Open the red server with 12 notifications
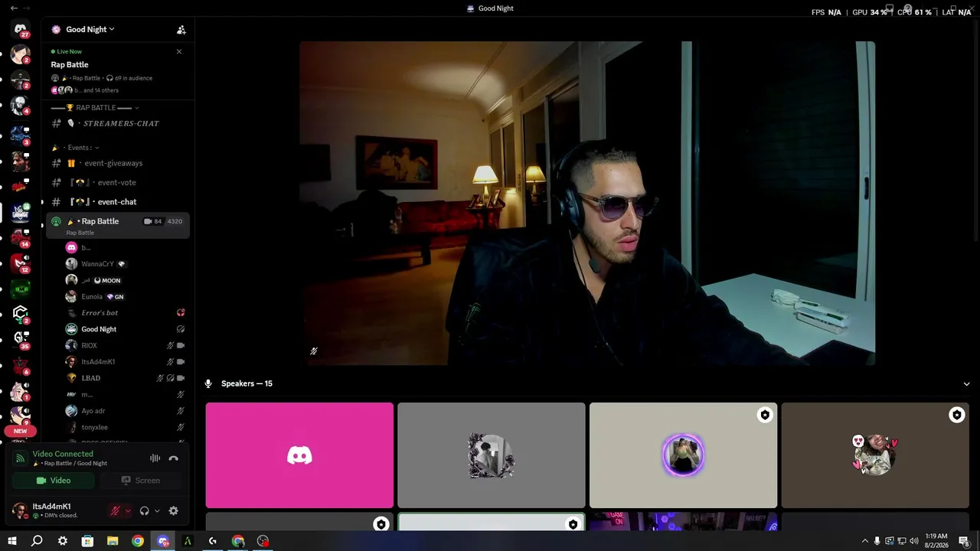Viewport: 980px width, 551px height. click(x=21, y=262)
